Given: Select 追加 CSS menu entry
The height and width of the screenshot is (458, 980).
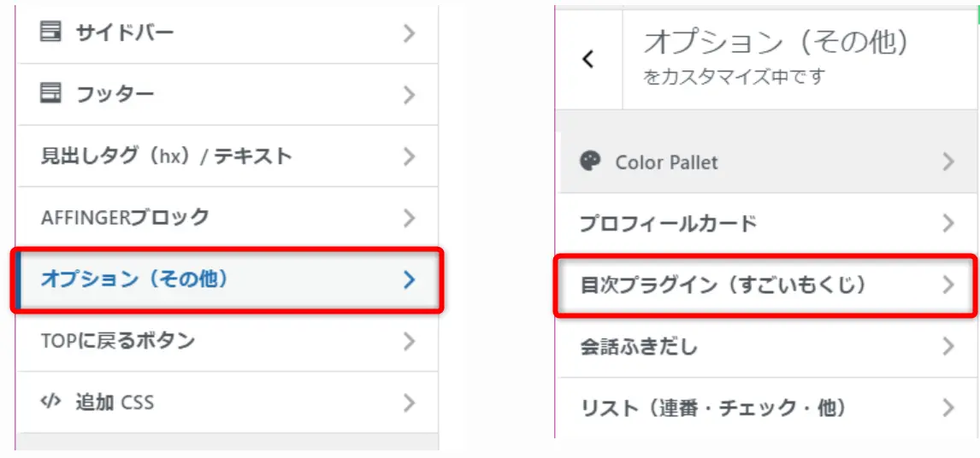Looking at the screenshot, I should [114, 402].
